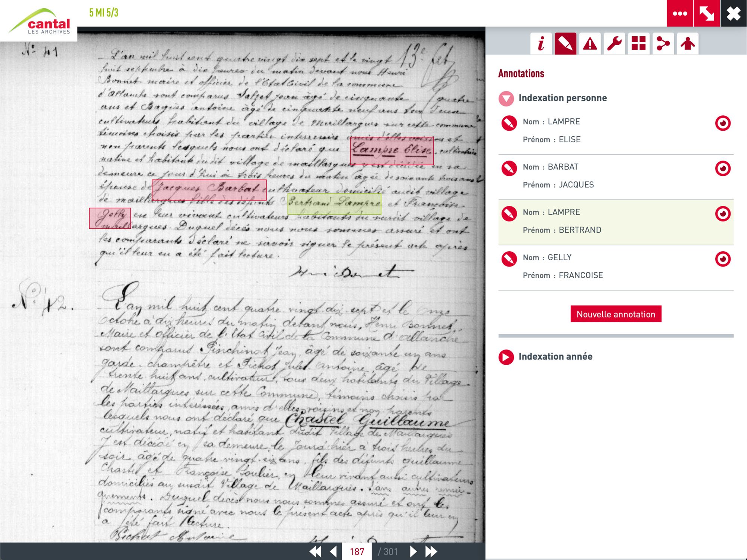Edit the GELLY FRANCOISE annotation
747x560 pixels.
[509, 259]
